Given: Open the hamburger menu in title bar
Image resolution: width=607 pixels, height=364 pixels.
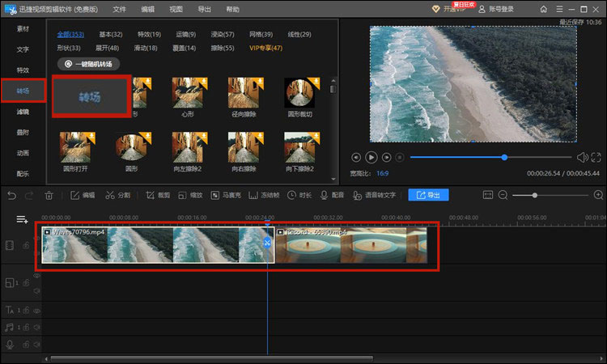Looking at the screenshot, I should coord(559,9).
